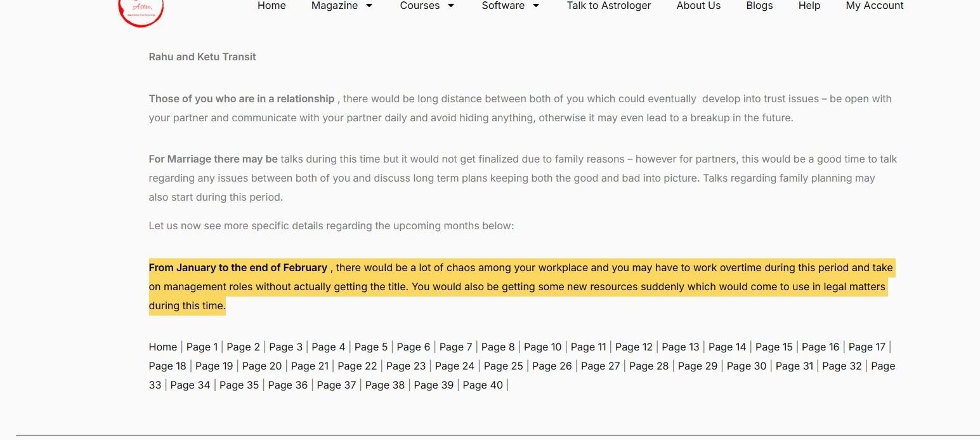Open Talk to Astrologer menu item
Screen dimensions: 980x440
608,6
